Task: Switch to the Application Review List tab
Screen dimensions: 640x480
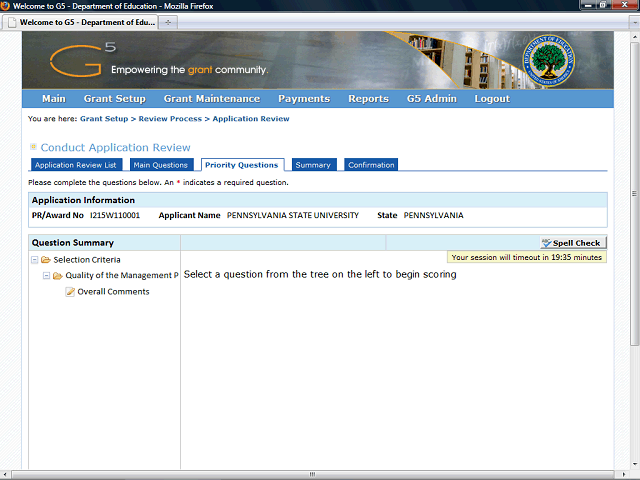Action: coord(76,165)
